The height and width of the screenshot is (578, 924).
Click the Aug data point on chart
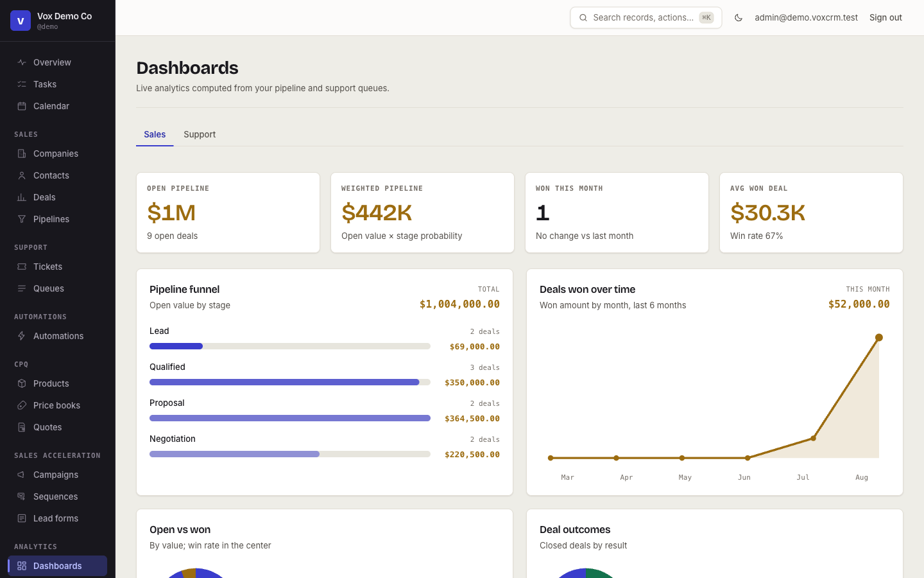(879, 337)
